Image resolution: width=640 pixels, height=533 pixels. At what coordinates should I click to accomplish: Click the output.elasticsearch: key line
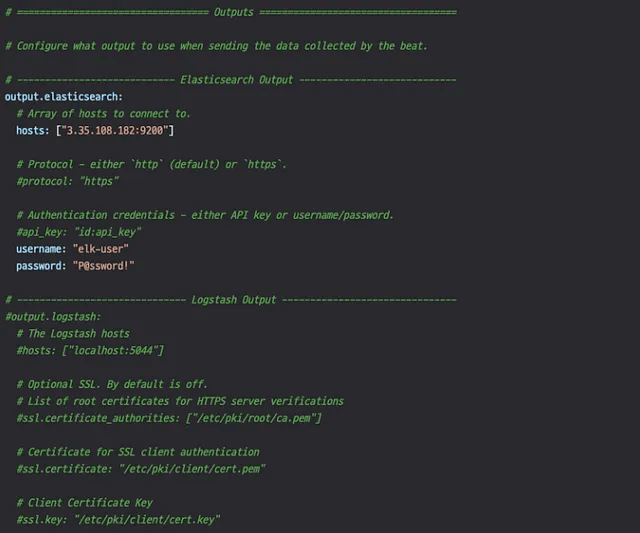[x=64, y=97]
